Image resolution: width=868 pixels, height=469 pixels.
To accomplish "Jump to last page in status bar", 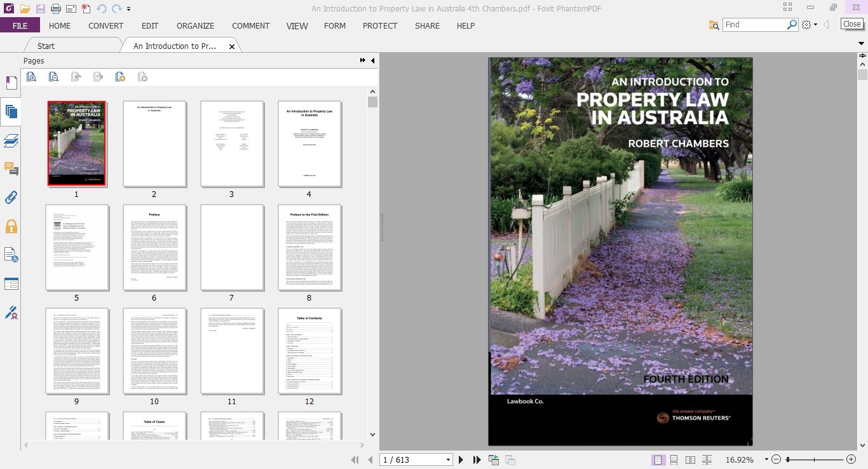I will (477, 459).
